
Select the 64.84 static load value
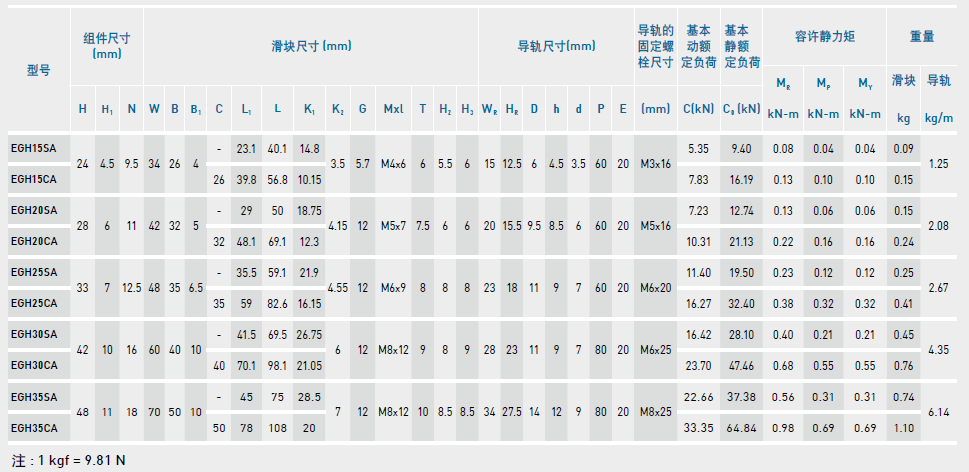tap(742, 427)
